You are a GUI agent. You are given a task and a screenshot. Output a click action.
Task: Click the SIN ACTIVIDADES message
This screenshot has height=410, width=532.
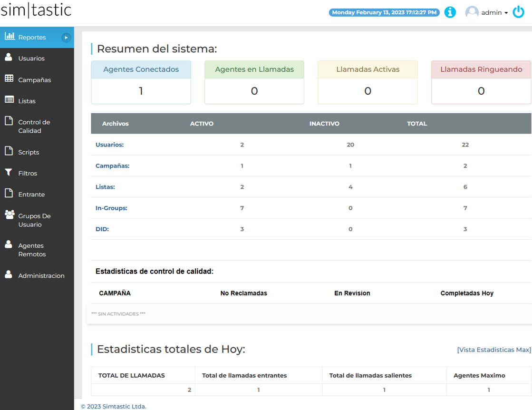[118, 314]
